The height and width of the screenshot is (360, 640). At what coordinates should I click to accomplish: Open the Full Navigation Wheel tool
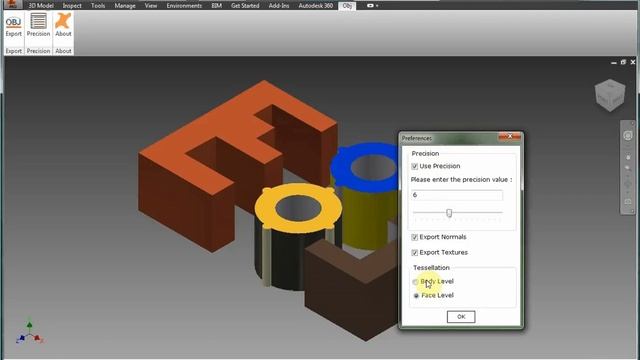click(x=628, y=135)
